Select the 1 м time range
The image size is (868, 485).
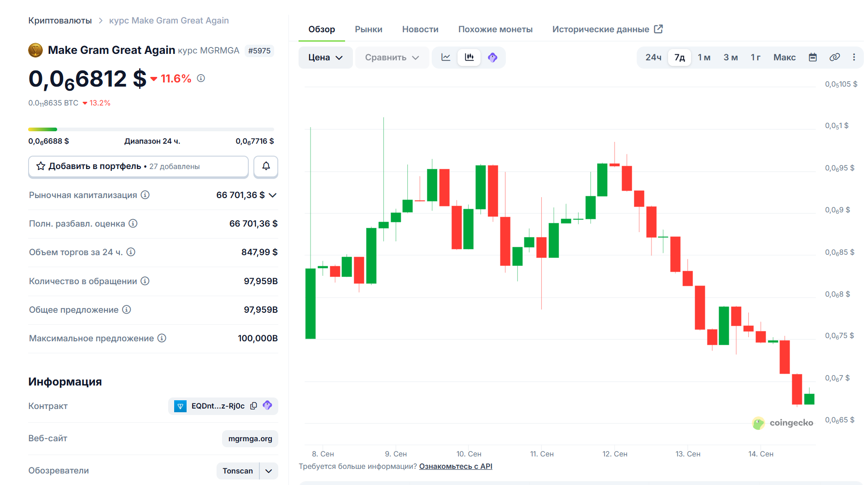tap(704, 58)
